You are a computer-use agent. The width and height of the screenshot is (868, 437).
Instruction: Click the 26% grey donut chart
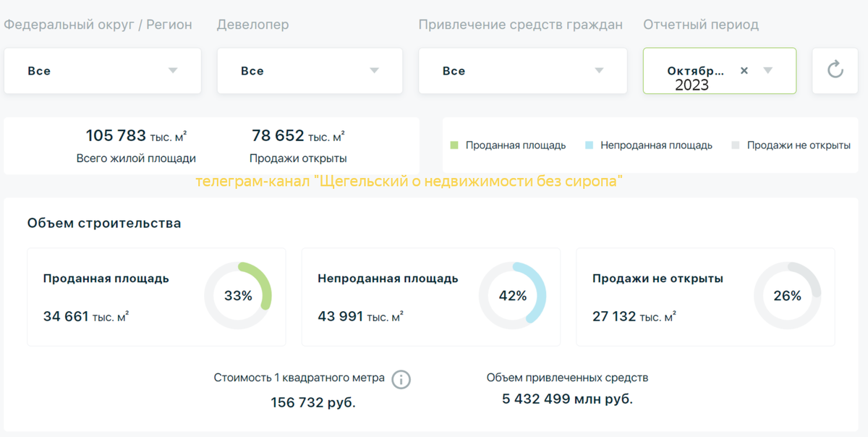click(x=788, y=296)
